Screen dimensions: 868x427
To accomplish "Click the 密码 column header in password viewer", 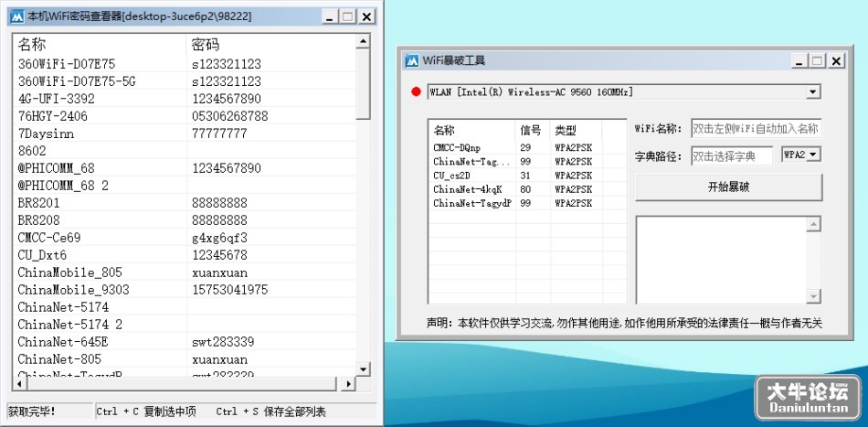I will click(x=271, y=44).
